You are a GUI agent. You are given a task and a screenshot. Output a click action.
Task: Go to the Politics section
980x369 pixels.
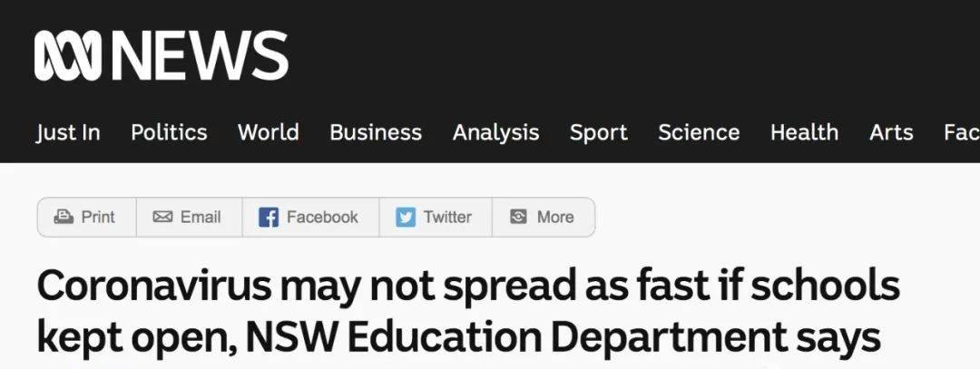point(169,132)
